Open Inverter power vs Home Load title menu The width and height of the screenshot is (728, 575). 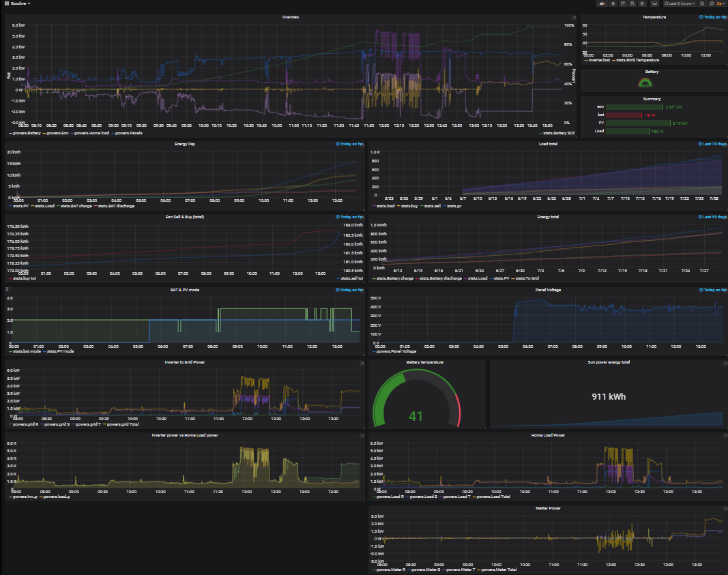[185, 435]
